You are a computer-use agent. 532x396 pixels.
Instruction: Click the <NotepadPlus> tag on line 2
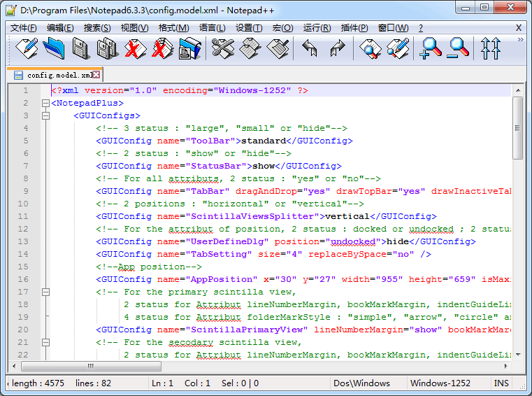tap(87, 103)
